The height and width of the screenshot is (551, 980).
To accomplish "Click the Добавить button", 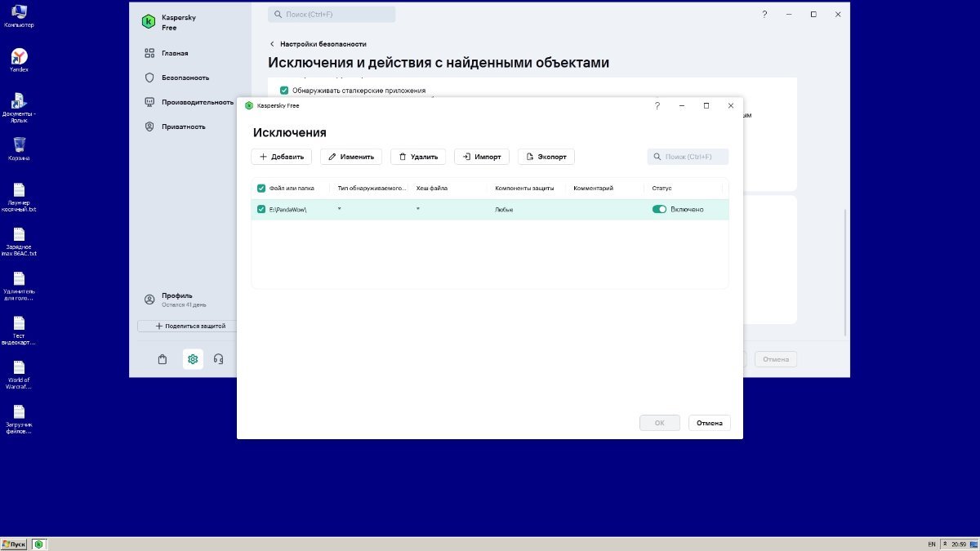I will click(x=282, y=157).
